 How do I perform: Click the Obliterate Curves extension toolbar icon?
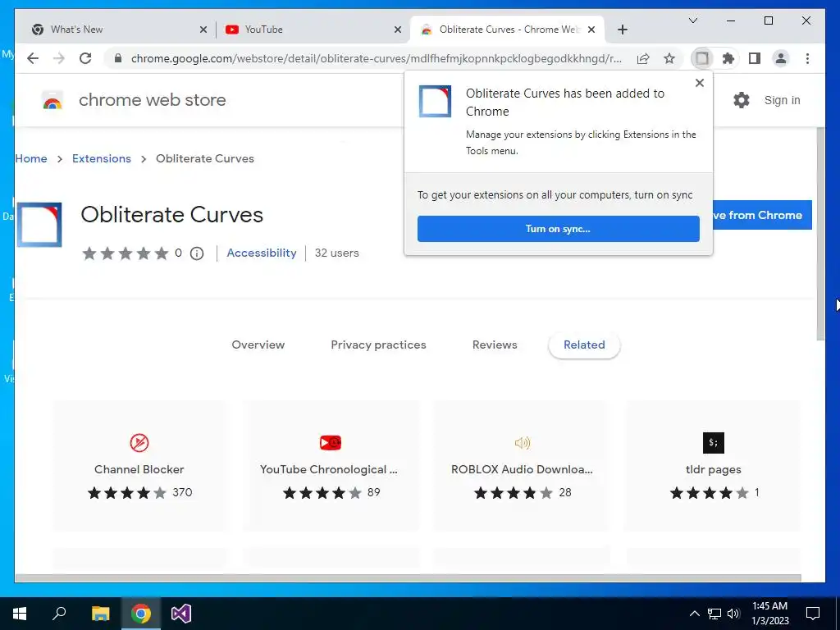pos(702,58)
